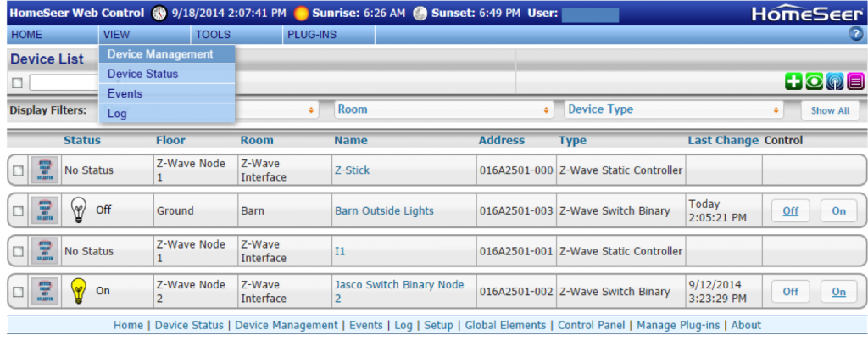This screenshot has height=341, width=868.
Task: Open the Device Type filter dropdown
Action: [x=674, y=109]
